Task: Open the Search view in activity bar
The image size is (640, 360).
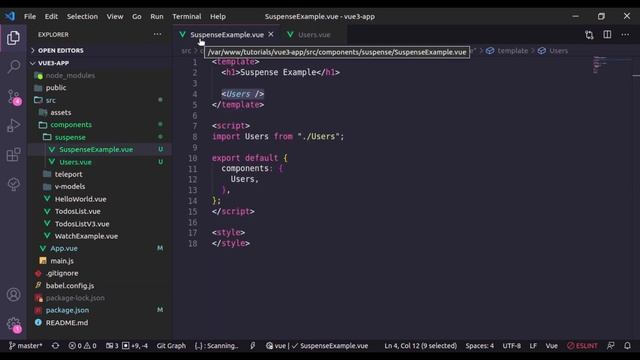Action: 13,67
